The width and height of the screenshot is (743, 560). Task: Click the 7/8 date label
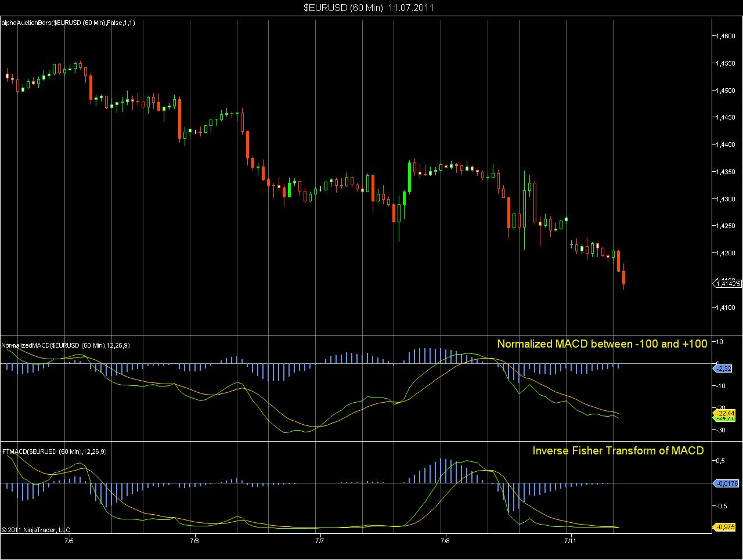pyautogui.click(x=445, y=541)
